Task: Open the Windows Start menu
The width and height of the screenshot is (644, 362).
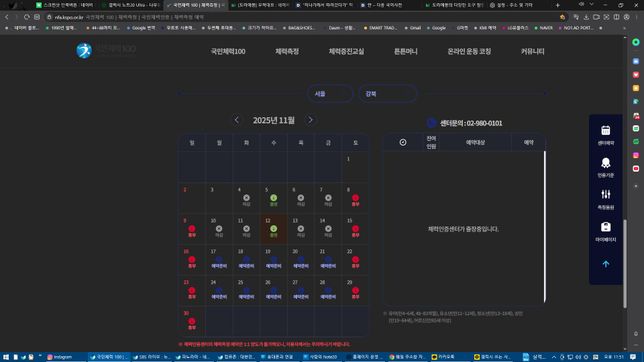Action: (x=6, y=357)
